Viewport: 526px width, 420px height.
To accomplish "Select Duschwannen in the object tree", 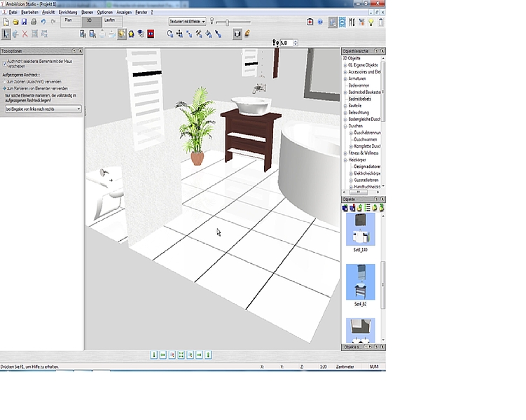I will (x=366, y=139).
